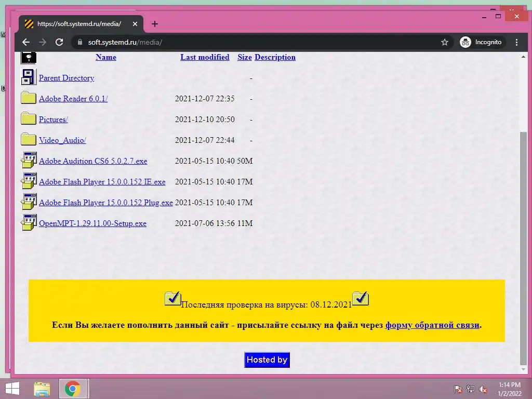Click the Hosted by button

pyautogui.click(x=267, y=360)
